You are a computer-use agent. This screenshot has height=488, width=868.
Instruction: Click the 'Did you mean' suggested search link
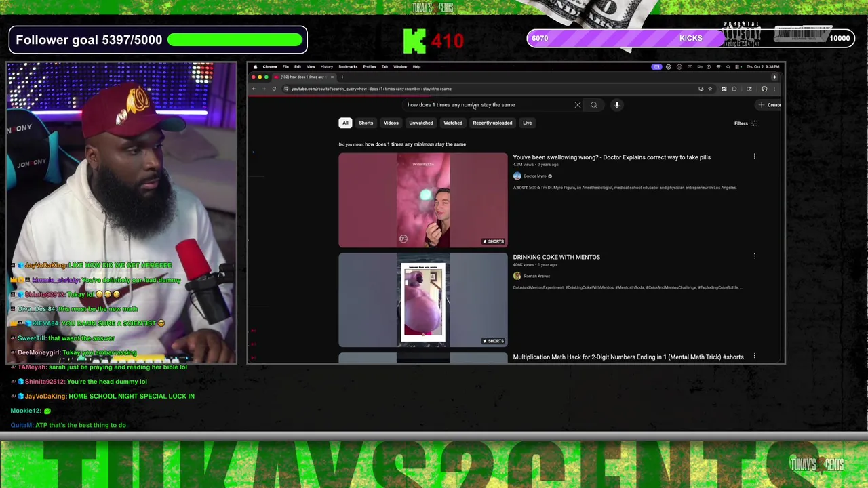pyautogui.click(x=415, y=144)
